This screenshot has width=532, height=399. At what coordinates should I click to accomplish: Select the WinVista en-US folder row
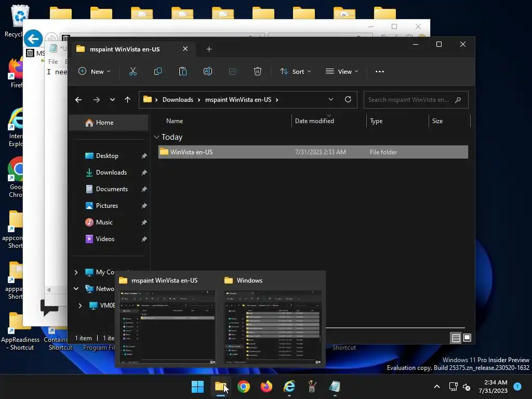click(313, 152)
